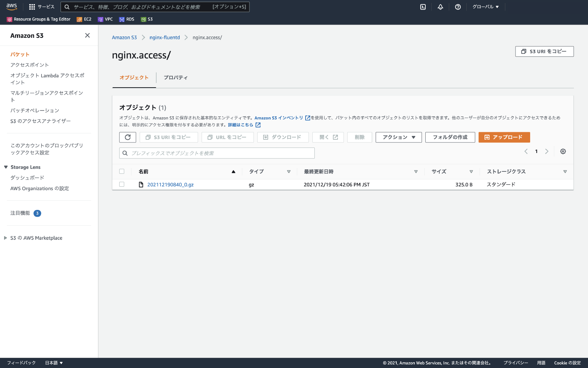
Task: Open プライバシー footer link
Action: pyautogui.click(x=516, y=363)
